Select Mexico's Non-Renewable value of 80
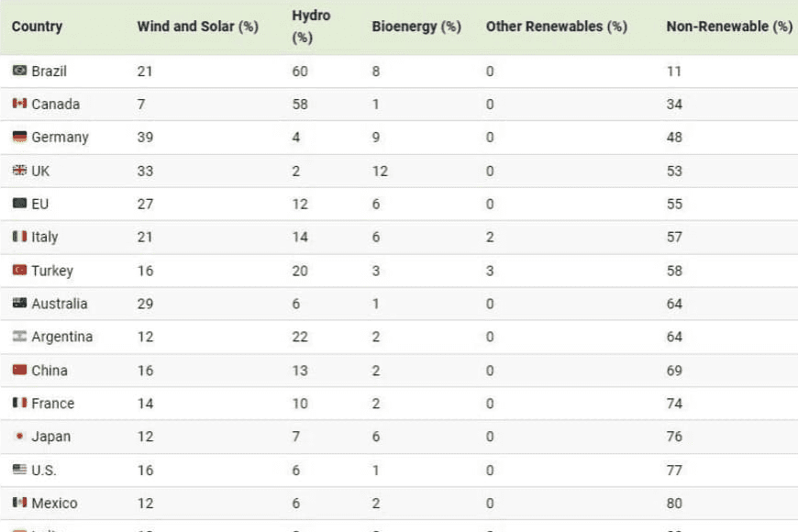 tap(674, 503)
